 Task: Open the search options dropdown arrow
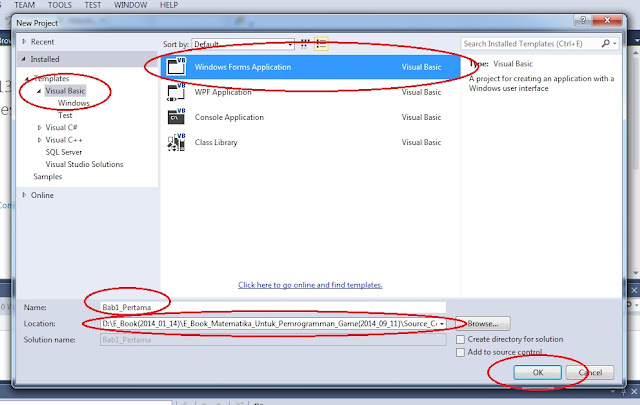(x=614, y=43)
